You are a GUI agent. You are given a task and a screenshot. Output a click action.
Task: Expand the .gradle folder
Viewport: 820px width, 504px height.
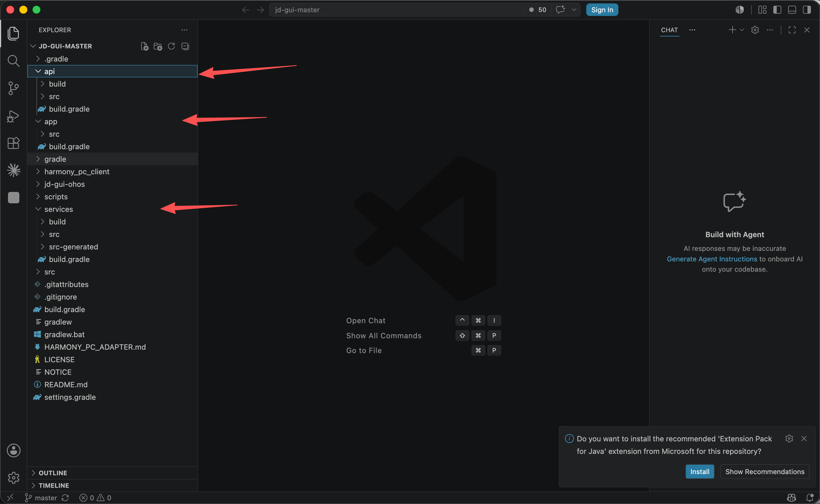tap(112, 59)
